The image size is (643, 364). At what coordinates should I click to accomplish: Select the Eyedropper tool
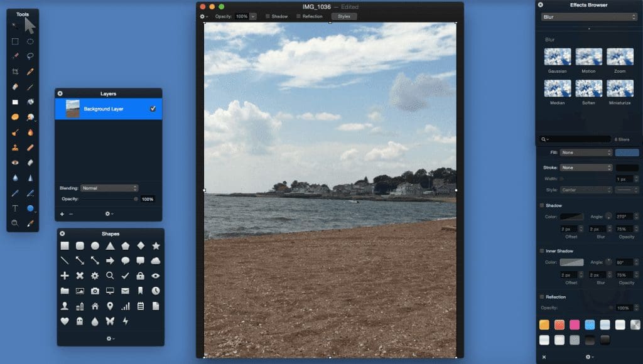pyautogui.click(x=30, y=223)
